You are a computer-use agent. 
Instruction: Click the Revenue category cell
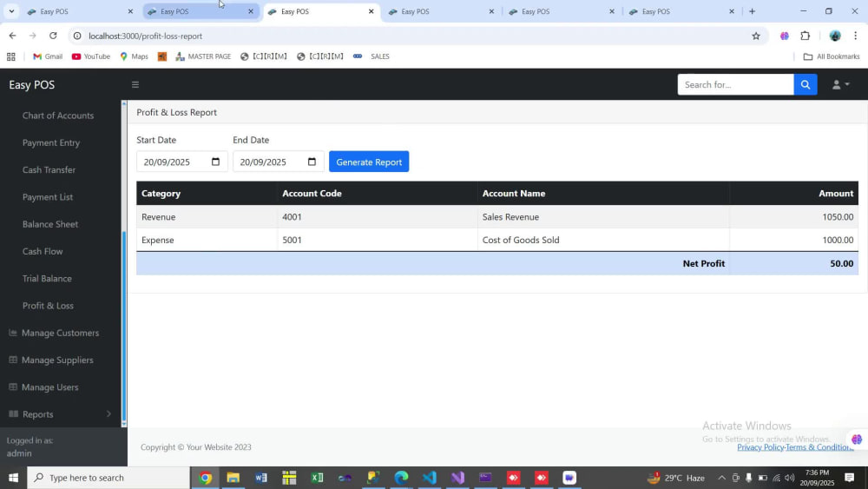tap(207, 217)
